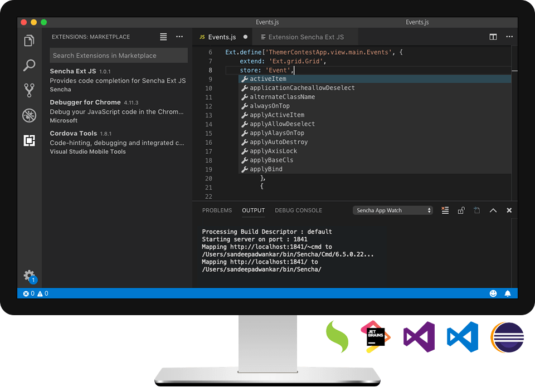Split the editor with the layout icon
This screenshot has height=392, width=535.
(493, 37)
